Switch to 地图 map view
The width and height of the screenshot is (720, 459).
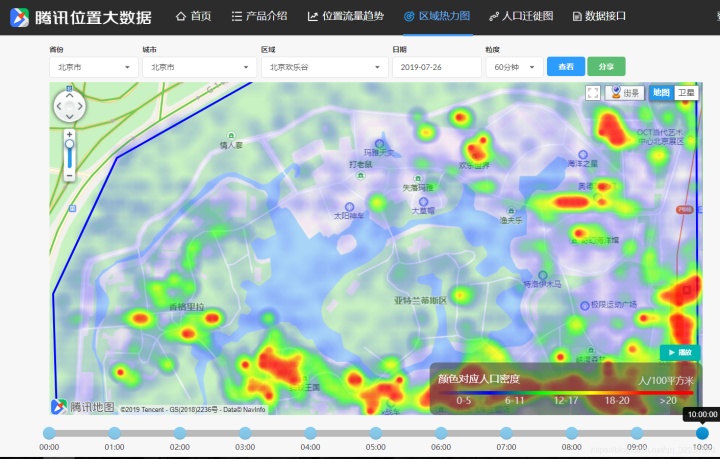pyautogui.click(x=661, y=93)
